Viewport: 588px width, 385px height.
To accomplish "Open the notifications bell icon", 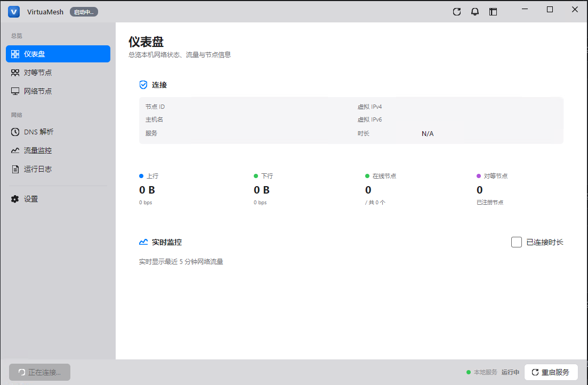I will [x=475, y=12].
